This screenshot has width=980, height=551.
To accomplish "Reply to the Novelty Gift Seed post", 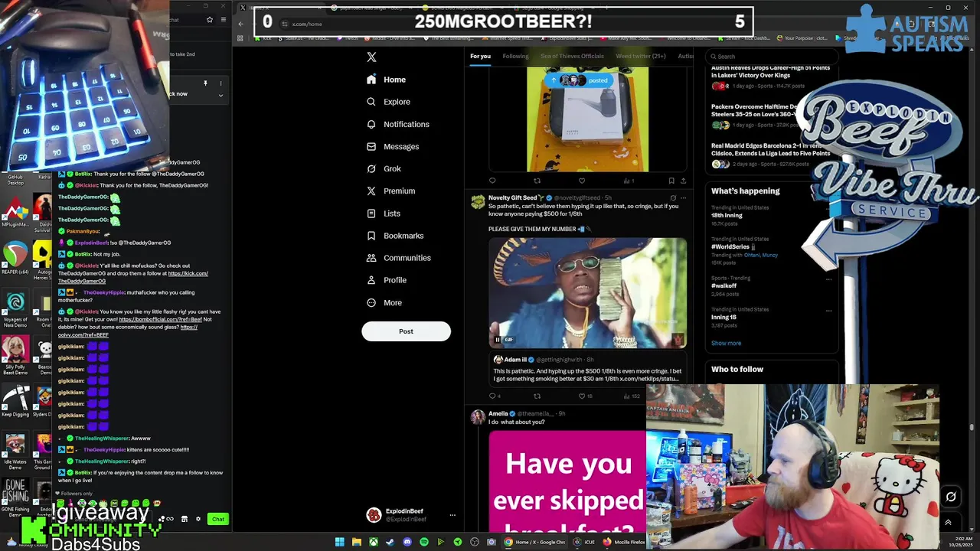I will (x=492, y=396).
